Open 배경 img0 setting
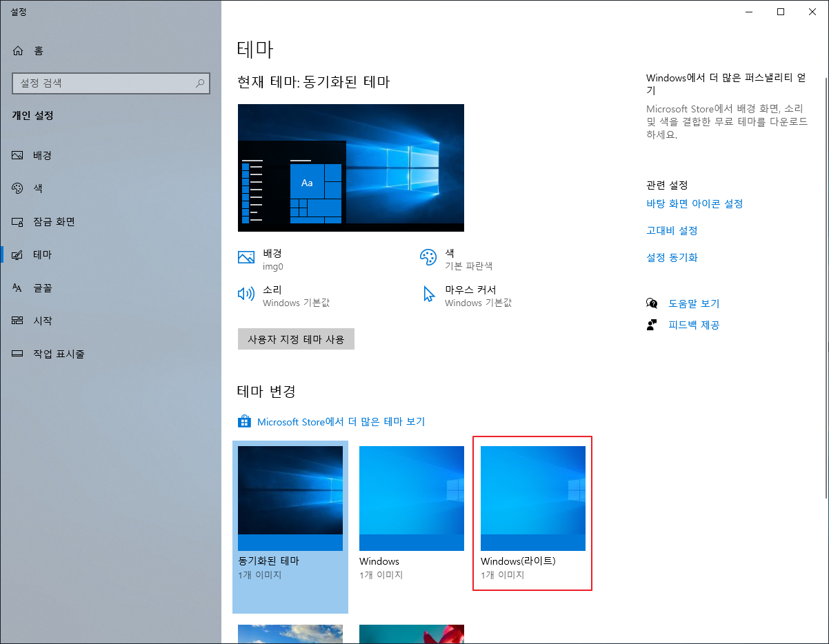Viewport: 829px width, 644px height. coord(261,259)
